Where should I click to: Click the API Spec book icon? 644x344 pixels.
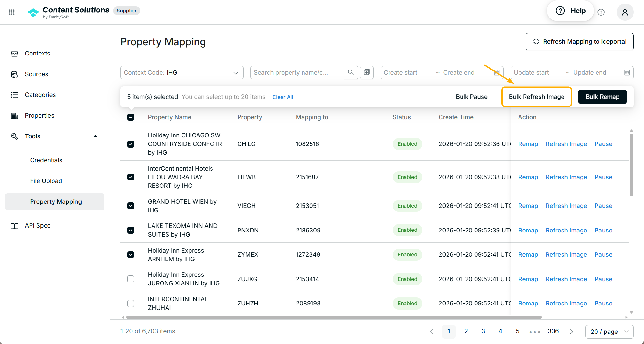point(14,226)
